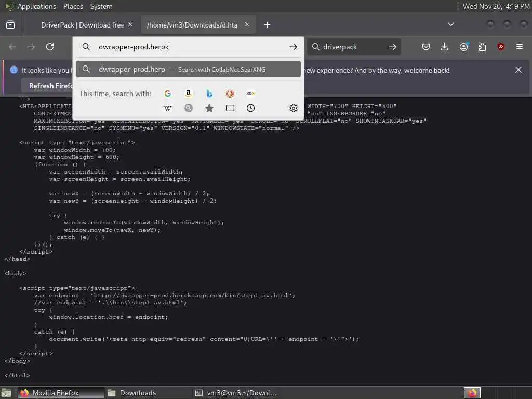Open the Extensions puzzle icon
532x399 pixels.
point(482,47)
